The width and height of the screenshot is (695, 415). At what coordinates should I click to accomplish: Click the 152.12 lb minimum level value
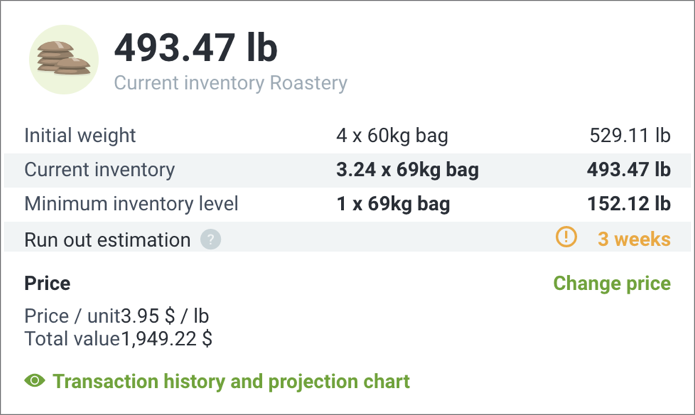629,204
